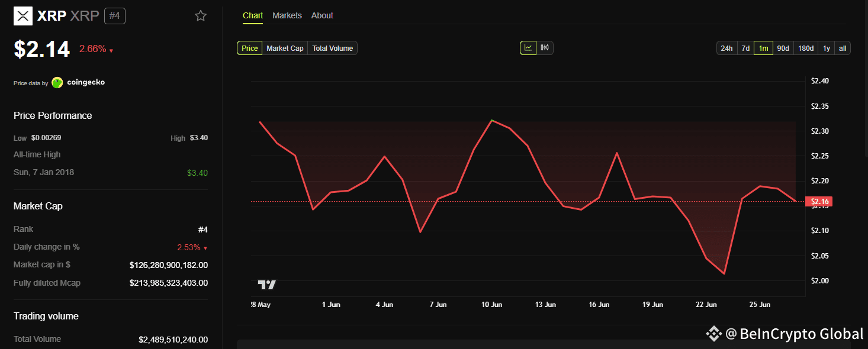This screenshot has height=349, width=868.
Task: Click the Market Cap section heading
Action: tap(38, 206)
